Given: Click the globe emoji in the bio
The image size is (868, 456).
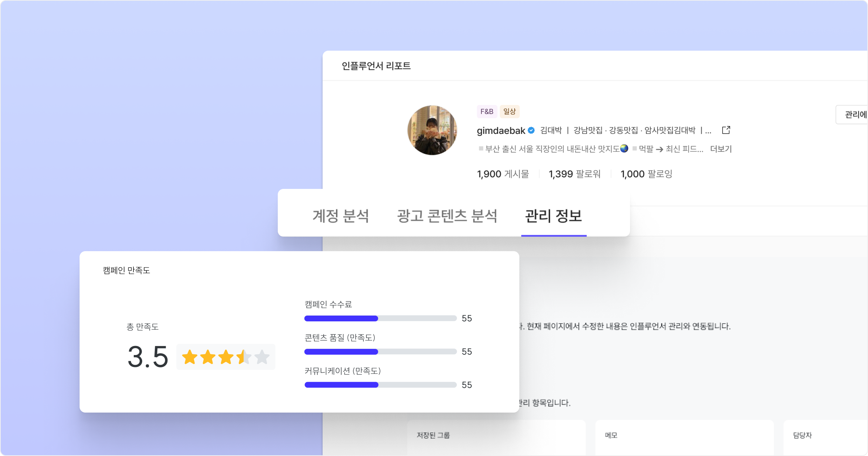Looking at the screenshot, I should point(624,149).
